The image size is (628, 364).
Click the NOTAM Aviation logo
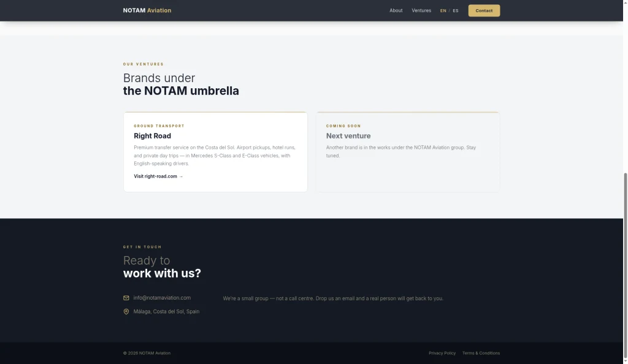point(147,10)
